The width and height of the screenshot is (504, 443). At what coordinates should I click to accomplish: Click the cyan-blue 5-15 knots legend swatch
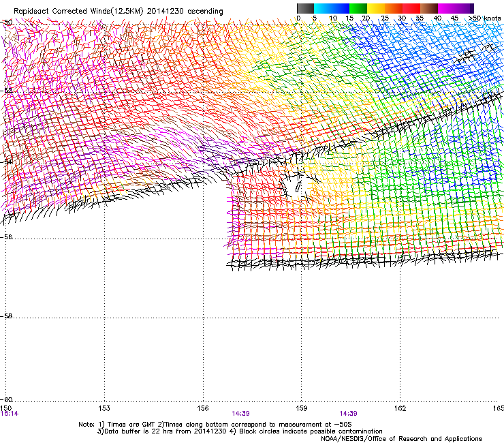pyautogui.click(x=332, y=8)
